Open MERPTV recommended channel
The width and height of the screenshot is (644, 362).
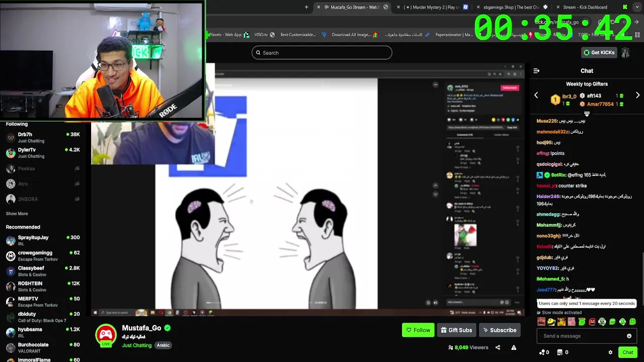tap(43, 302)
